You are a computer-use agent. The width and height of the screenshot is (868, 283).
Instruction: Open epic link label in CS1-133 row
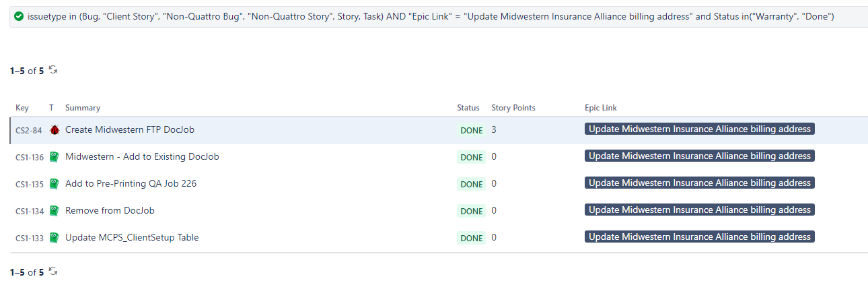700,237
